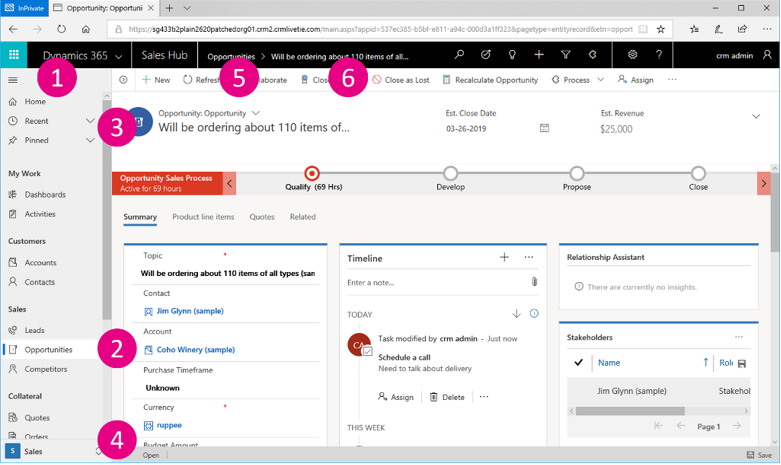Expand the Recent section in sidebar
This screenshot has height=465, width=781.
point(90,121)
